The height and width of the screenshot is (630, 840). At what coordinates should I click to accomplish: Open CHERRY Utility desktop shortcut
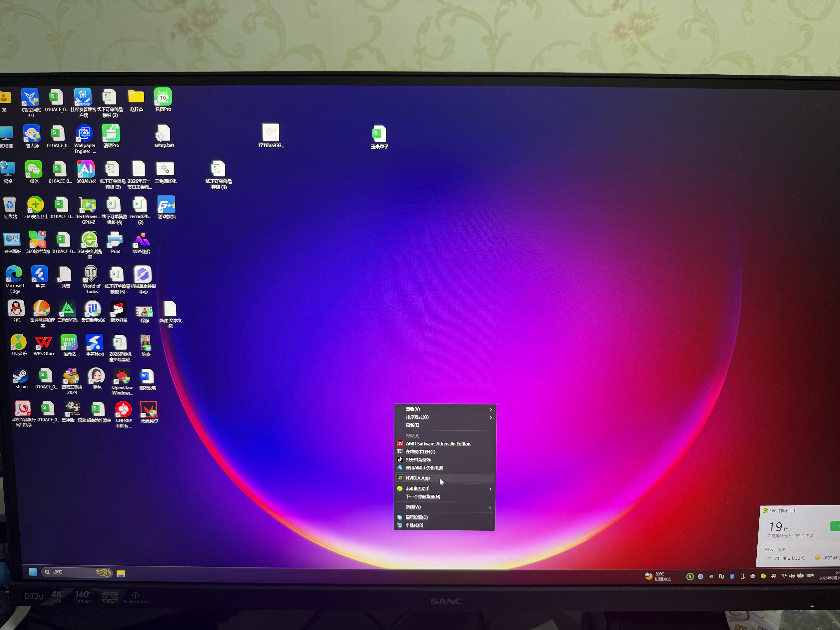124,415
